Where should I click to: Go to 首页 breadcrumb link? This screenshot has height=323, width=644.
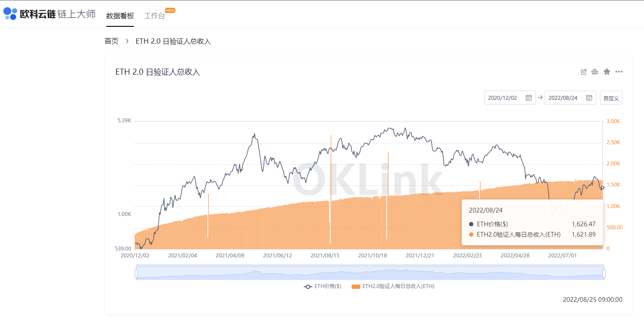(x=111, y=41)
